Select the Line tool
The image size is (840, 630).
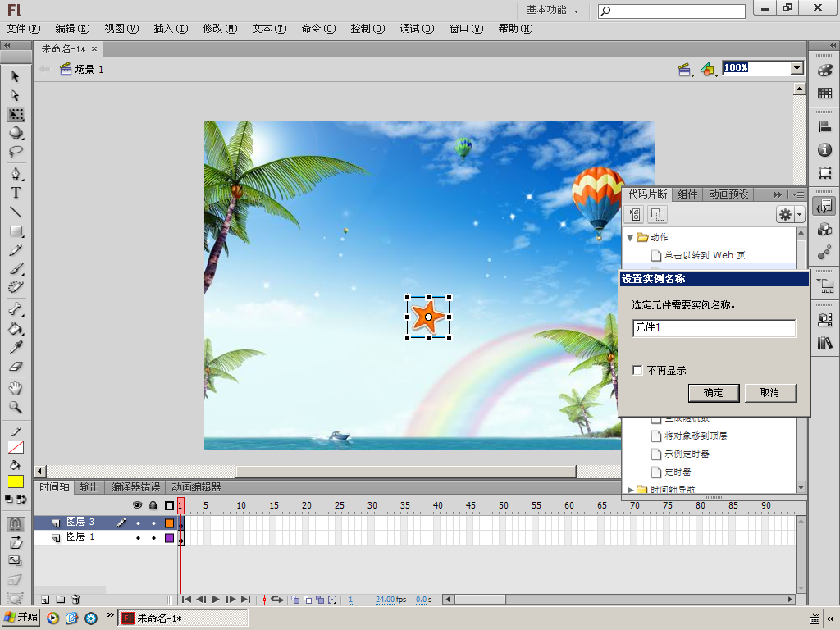click(16, 212)
